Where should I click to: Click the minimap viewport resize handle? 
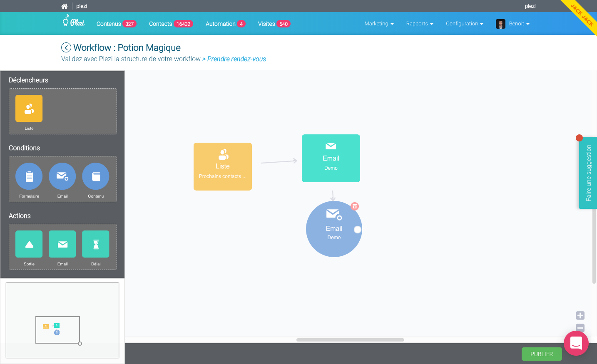pos(80,344)
